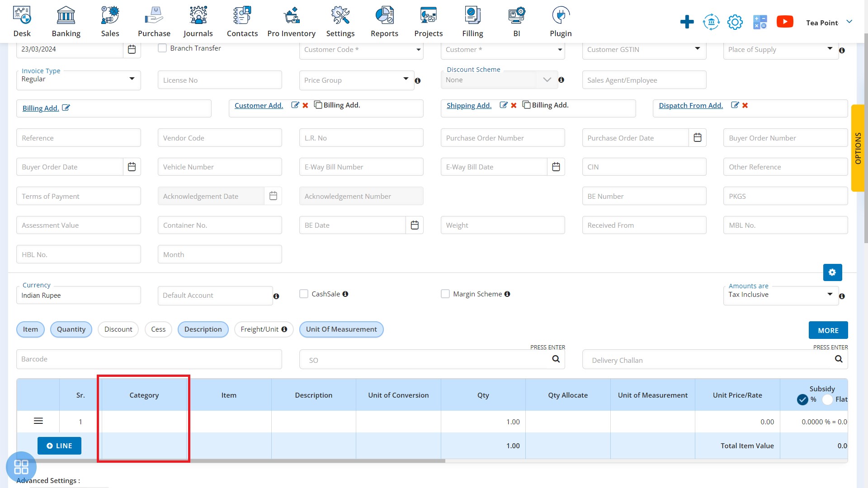Click the MORE button
The height and width of the screenshot is (488, 868).
click(828, 330)
